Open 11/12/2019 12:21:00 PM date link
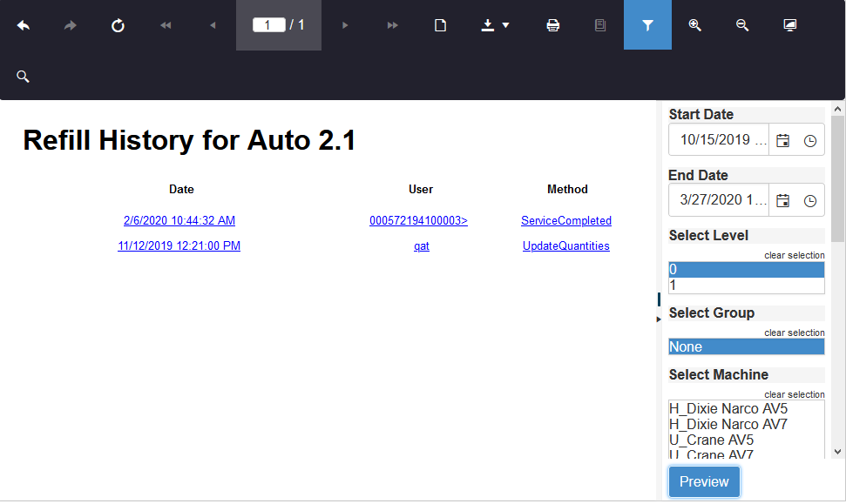846x504 pixels. [x=179, y=245]
